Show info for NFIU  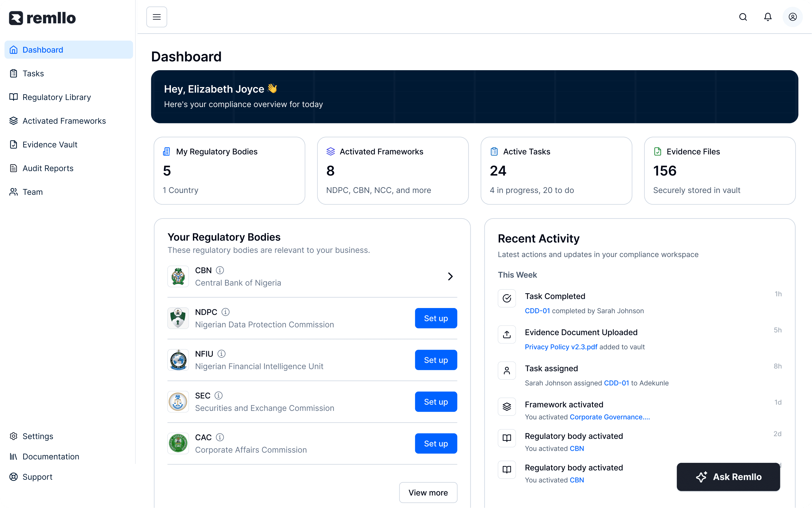tap(221, 354)
